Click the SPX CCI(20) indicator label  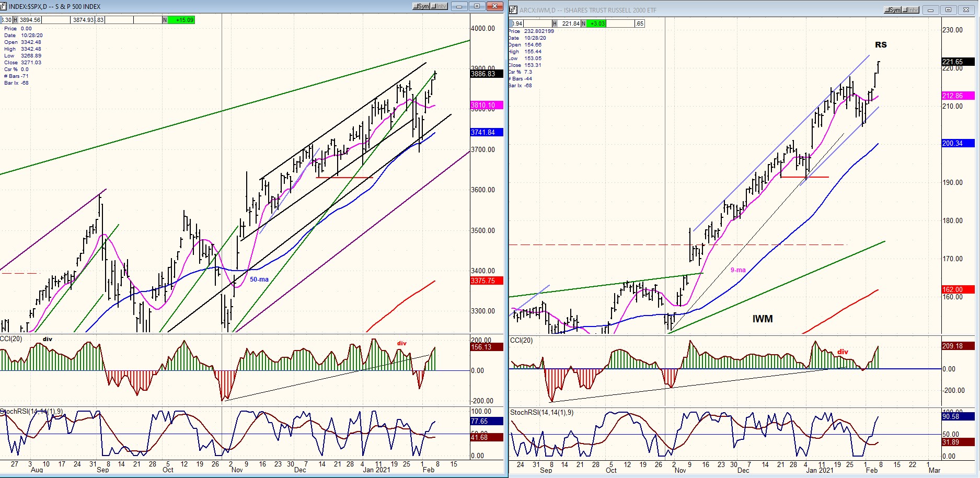(x=11, y=339)
